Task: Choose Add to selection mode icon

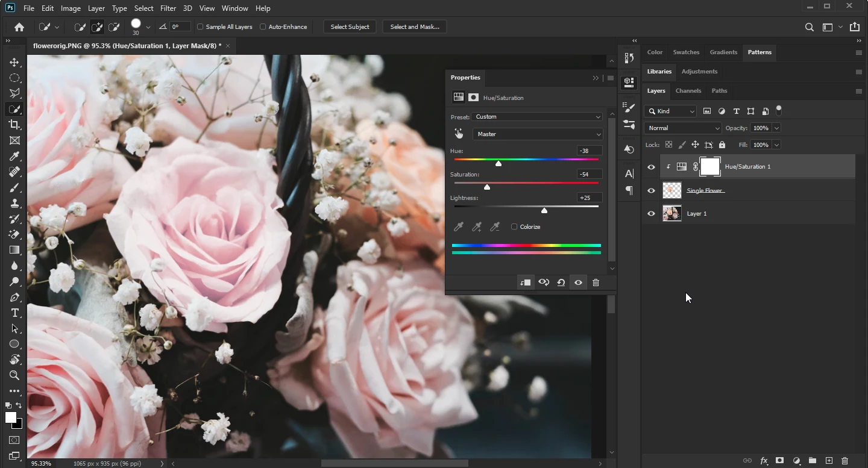Action: [97, 27]
